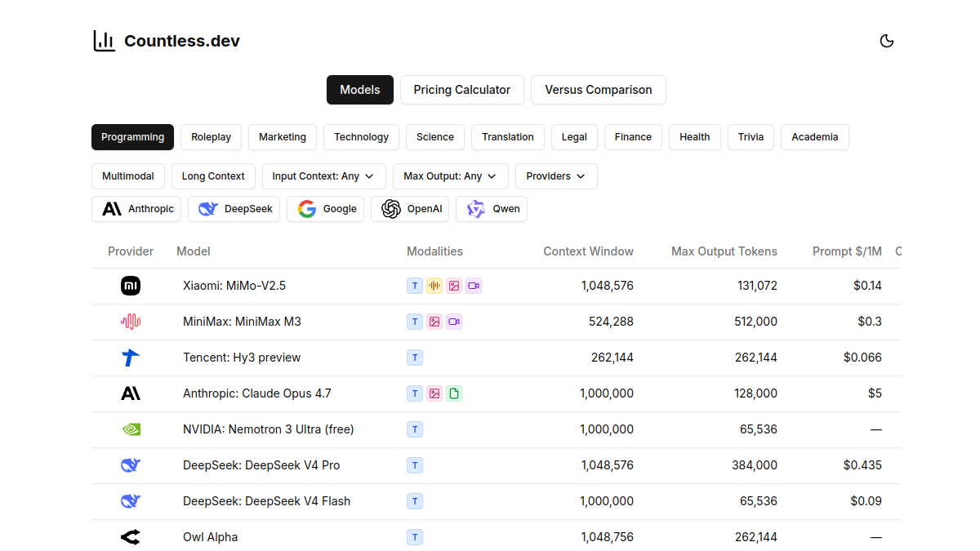Click the NVIDIA provider logo
The height and width of the screenshot is (551, 980).
click(x=131, y=429)
